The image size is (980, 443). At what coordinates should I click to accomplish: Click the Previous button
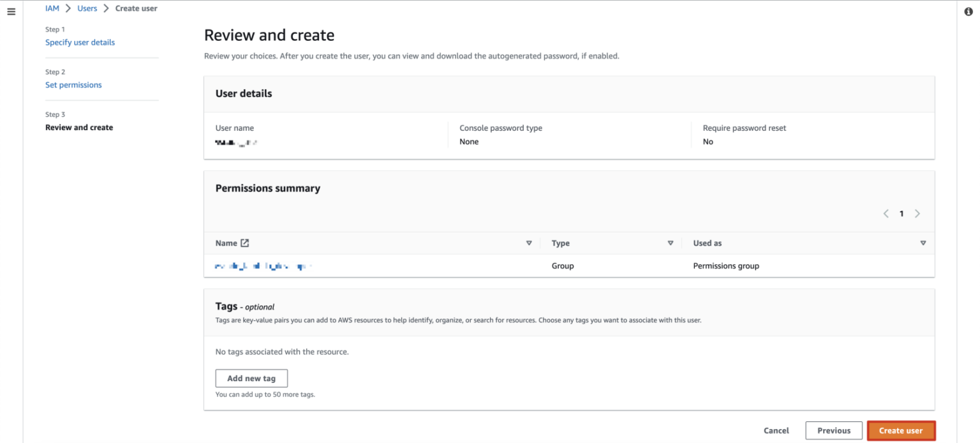pyautogui.click(x=833, y=430)
